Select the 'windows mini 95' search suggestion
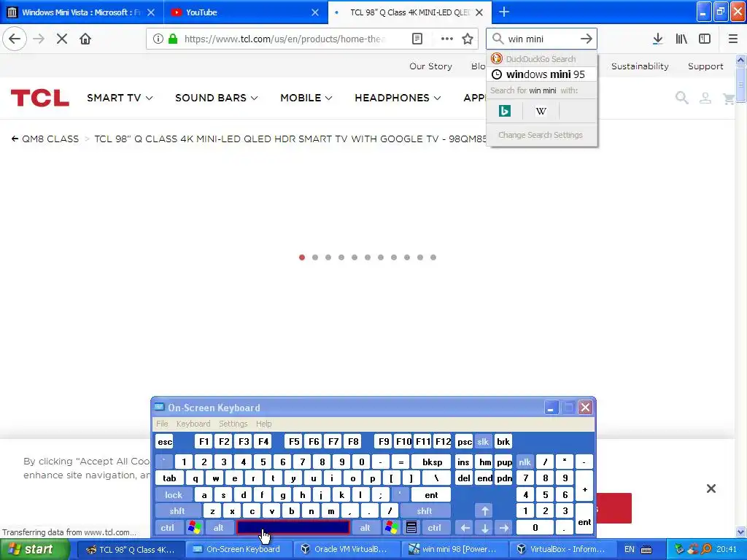This screenshot has height=560, width=747. pos(542,74)
